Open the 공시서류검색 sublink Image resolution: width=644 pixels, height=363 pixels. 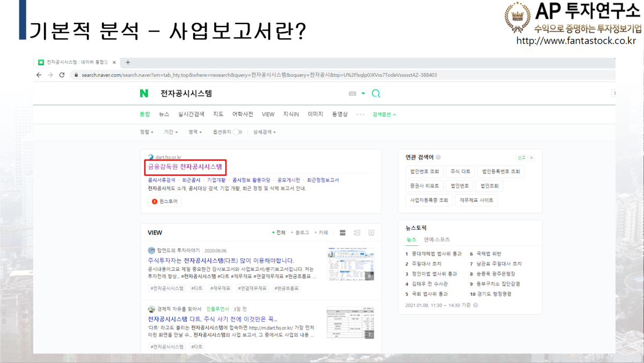click(x=162, y=180)
